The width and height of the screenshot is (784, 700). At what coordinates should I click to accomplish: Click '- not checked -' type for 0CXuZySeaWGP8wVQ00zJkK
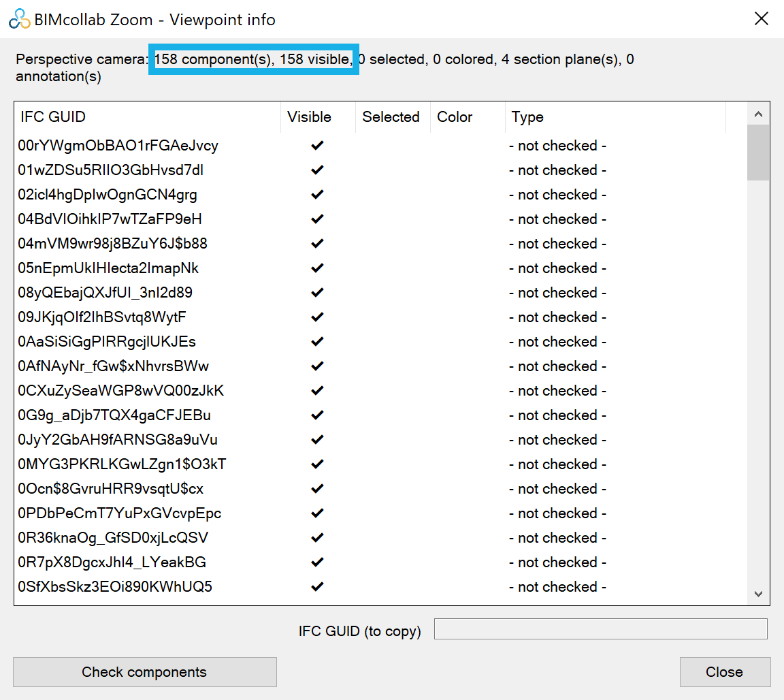(557, 391)
